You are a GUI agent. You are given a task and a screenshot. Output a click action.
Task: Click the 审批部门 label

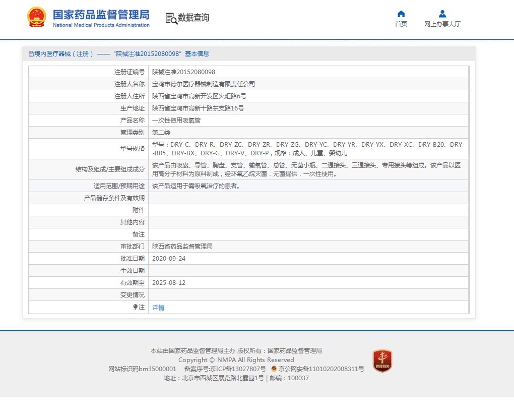[132, 246]
